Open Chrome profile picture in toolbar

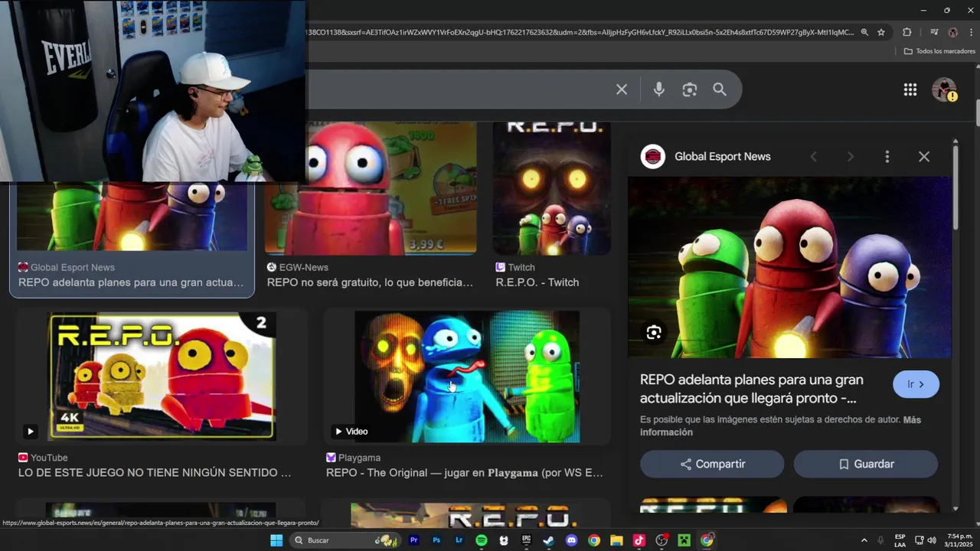coord(953,32)
